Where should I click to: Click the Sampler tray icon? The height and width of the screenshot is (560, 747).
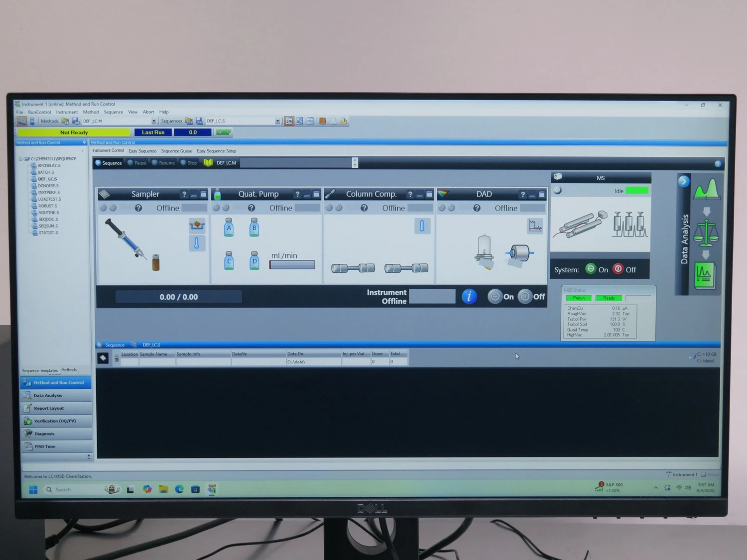click(x=197, y=225)
